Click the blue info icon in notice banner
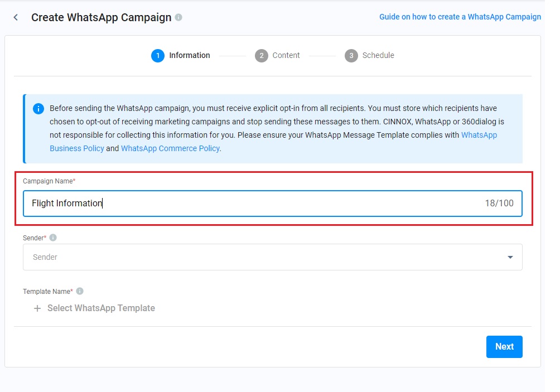 pyautogui.click(x=38, y=109)
